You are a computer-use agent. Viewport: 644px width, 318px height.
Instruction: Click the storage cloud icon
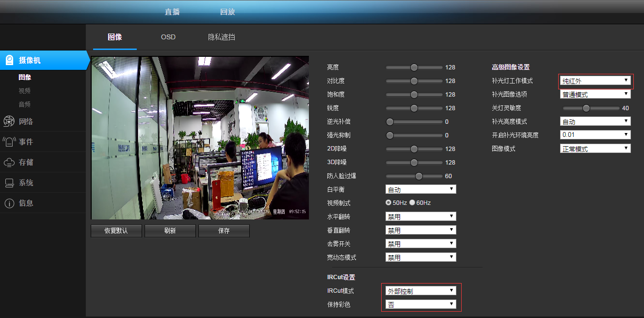[9, 162]
